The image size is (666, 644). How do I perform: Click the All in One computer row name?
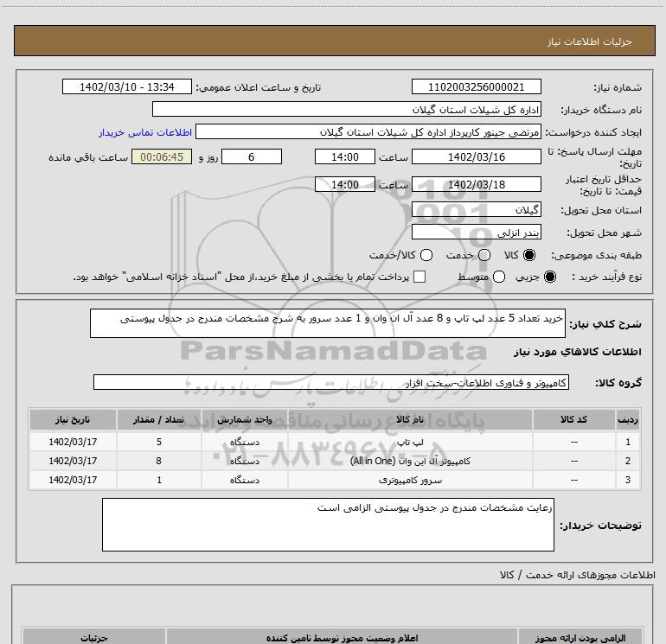[410, 461]
